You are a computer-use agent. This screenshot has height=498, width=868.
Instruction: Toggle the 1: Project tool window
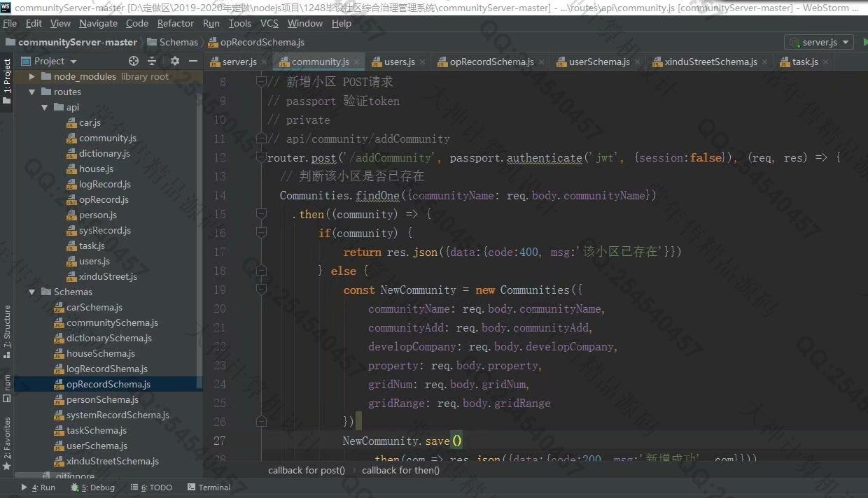[x=7, y=80]
